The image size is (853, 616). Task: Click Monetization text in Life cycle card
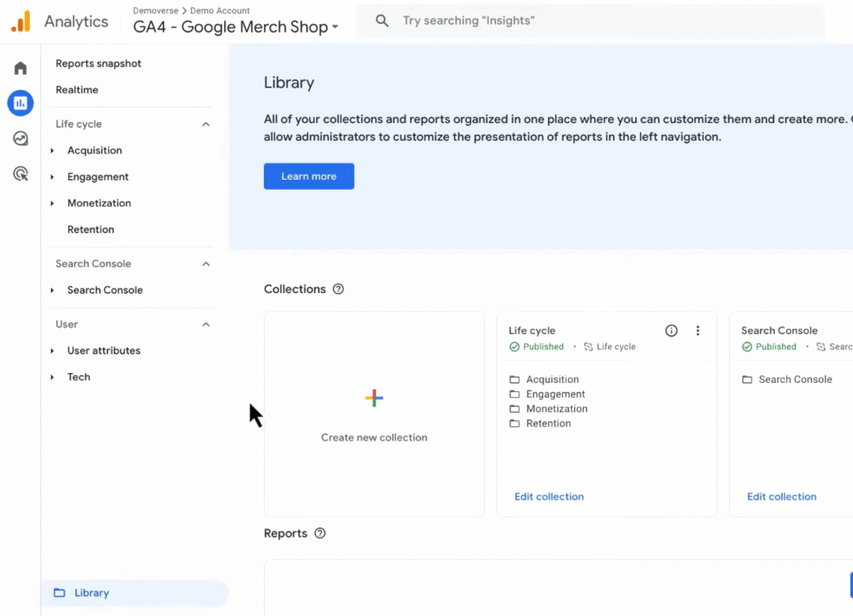point(556,409)
